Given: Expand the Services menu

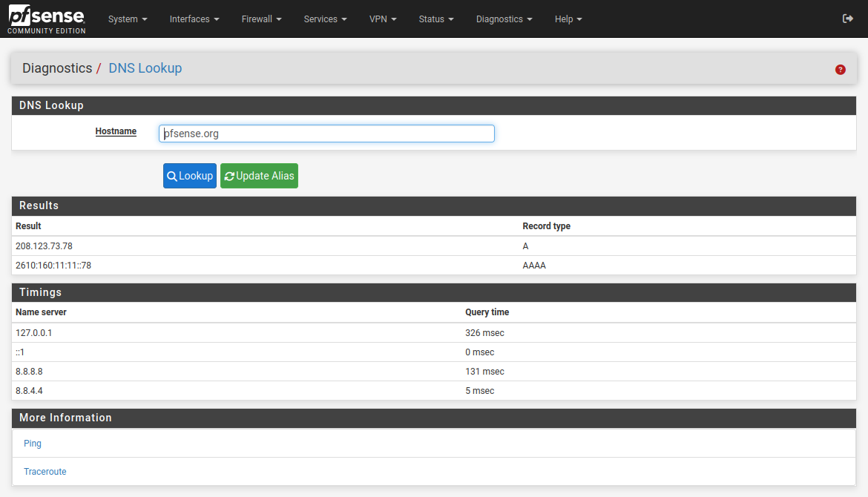Looking at the screenshot, I should pyautogui.click(x=326, y=19).
